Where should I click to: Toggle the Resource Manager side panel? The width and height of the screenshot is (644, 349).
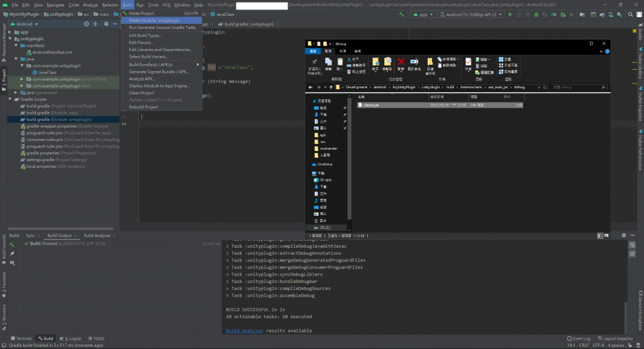tap(4, 42)
